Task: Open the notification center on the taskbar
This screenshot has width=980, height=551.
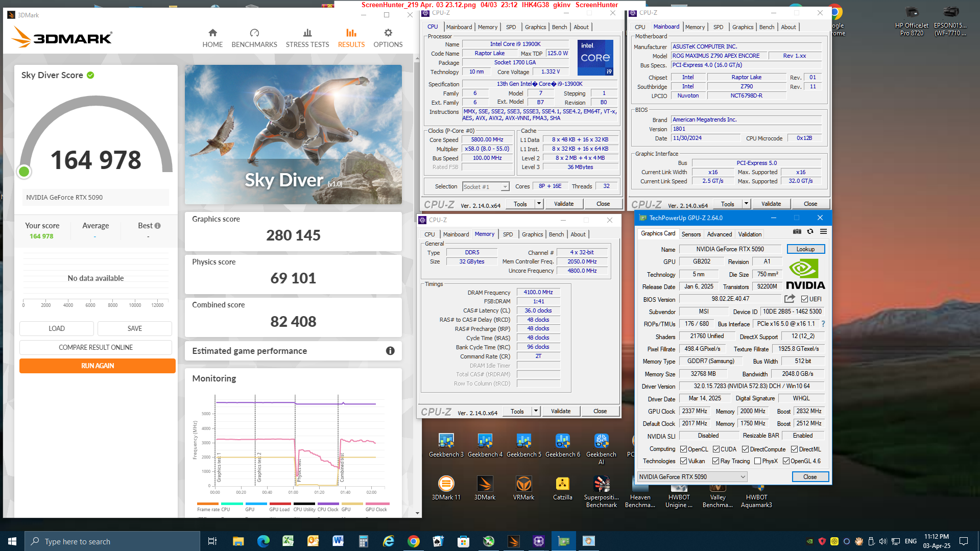Action: click(x=964, y=541)
